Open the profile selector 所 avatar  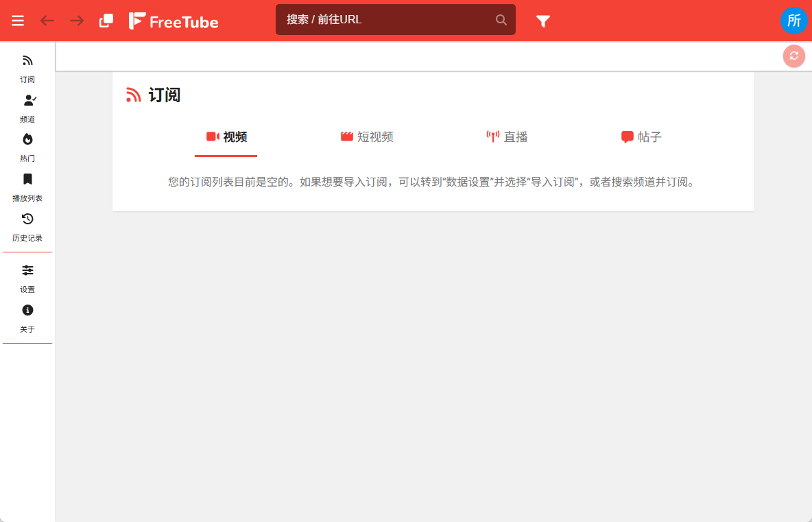tap(794, 21)
